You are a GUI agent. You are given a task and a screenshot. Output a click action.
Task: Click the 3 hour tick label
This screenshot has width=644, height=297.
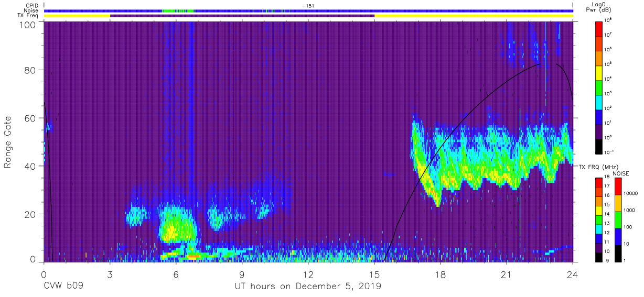pyautogui.click(x=110, y=274)
